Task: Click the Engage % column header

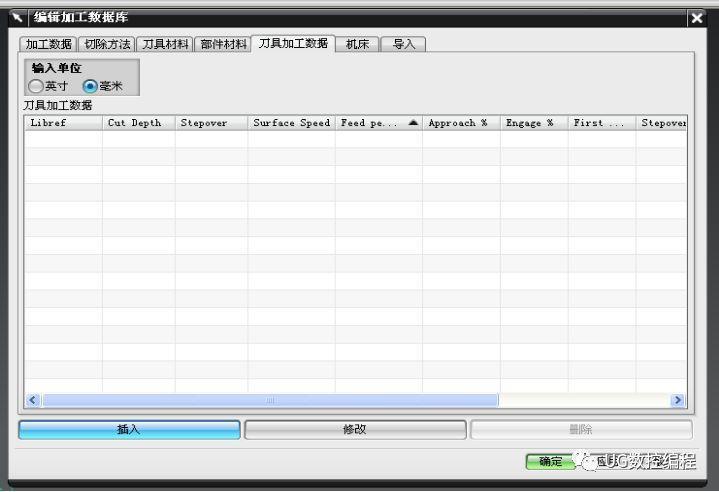Action: 534,123
